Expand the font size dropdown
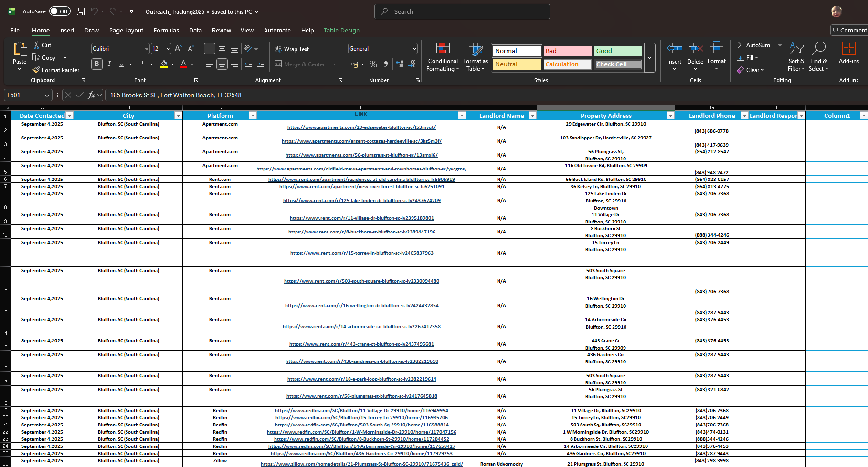 click(x=168, y=49)
